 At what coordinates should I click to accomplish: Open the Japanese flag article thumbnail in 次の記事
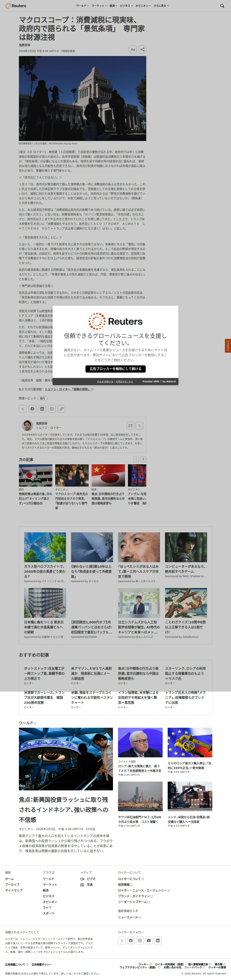(x=35, y=475)
